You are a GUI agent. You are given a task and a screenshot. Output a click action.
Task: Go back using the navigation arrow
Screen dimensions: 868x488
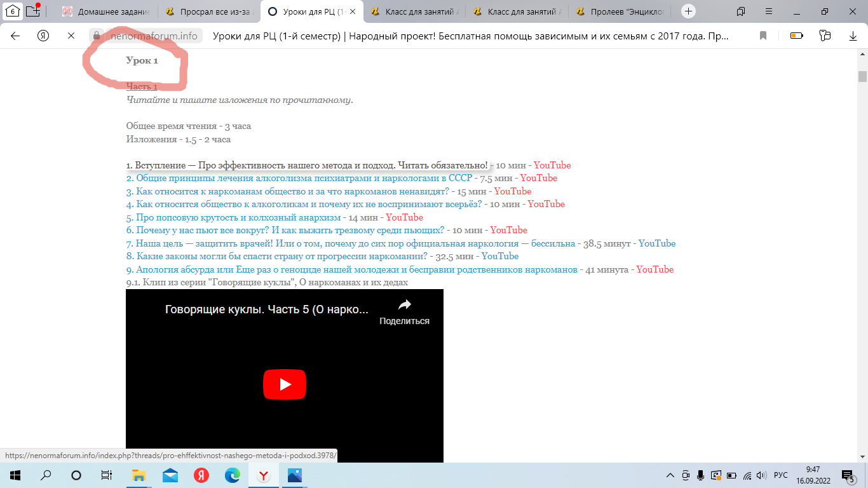[x=14, y=36]
